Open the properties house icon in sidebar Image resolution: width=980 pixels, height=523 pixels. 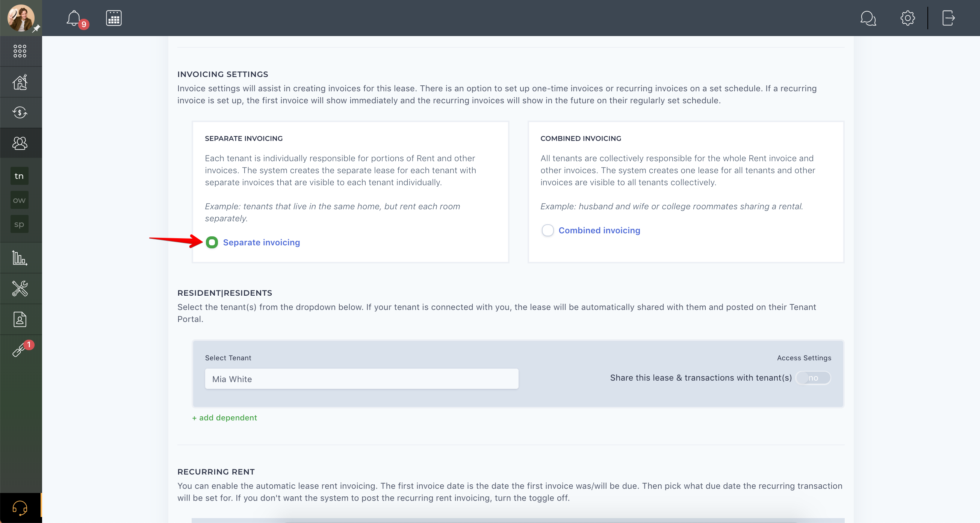[x=20, y=82]
